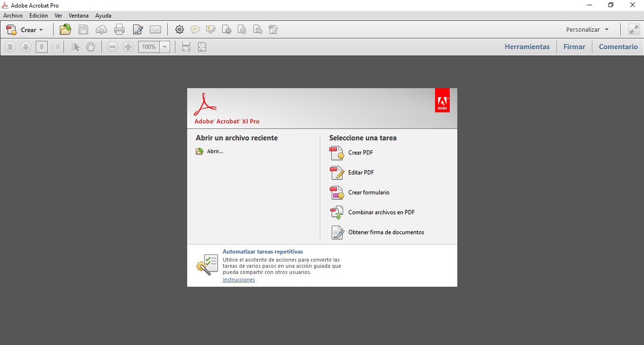Expand the Crear dropdown
Screen dimensions: 644x345
pos(28,29)
